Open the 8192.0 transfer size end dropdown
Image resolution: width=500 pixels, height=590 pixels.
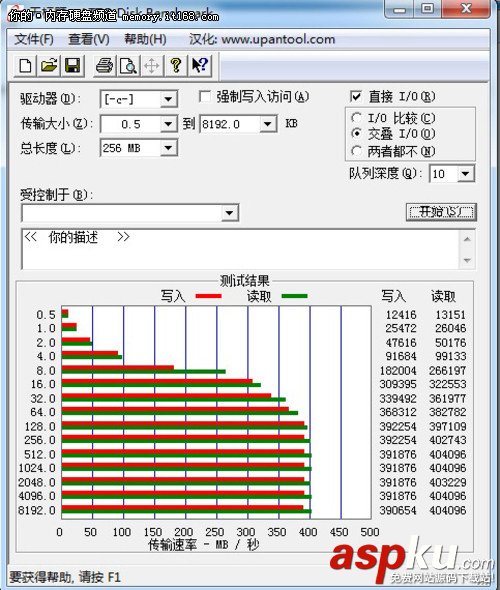[x=268, y=124]
